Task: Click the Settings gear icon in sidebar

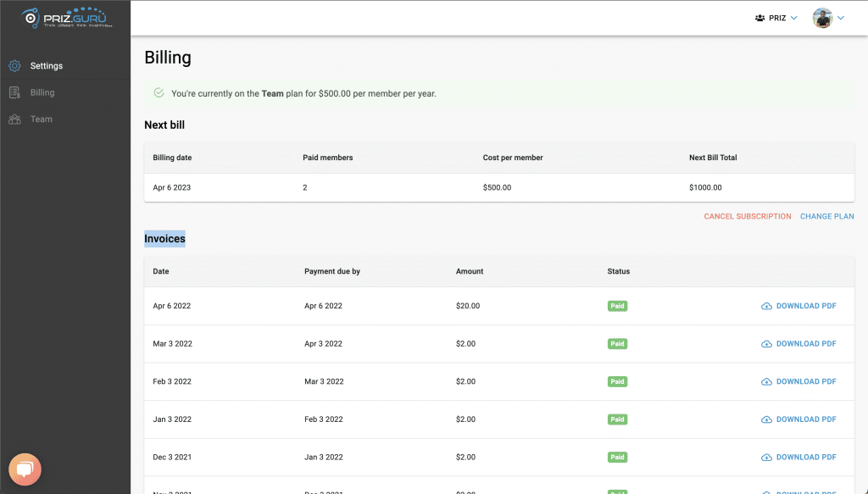Action: (14, 66)
